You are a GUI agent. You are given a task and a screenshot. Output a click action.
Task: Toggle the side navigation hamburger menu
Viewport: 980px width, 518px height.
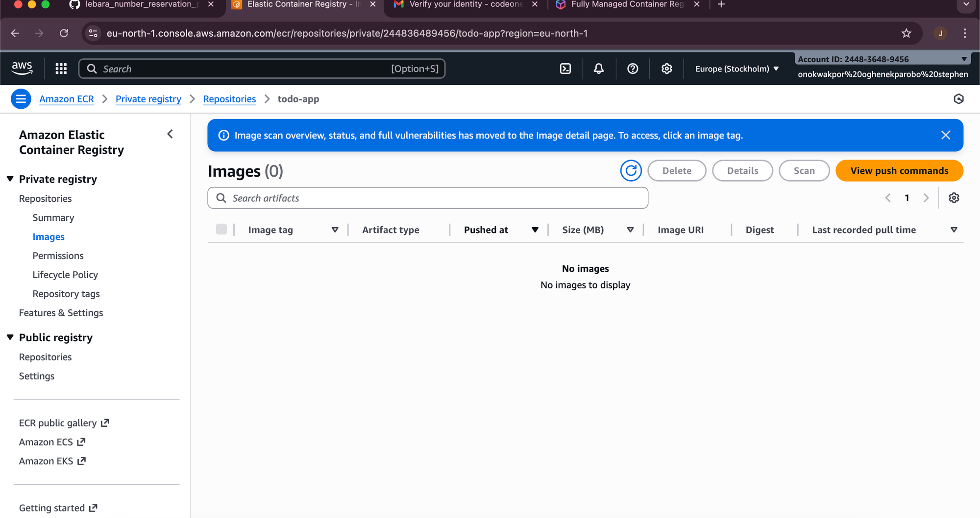click(x=21, y=99)
